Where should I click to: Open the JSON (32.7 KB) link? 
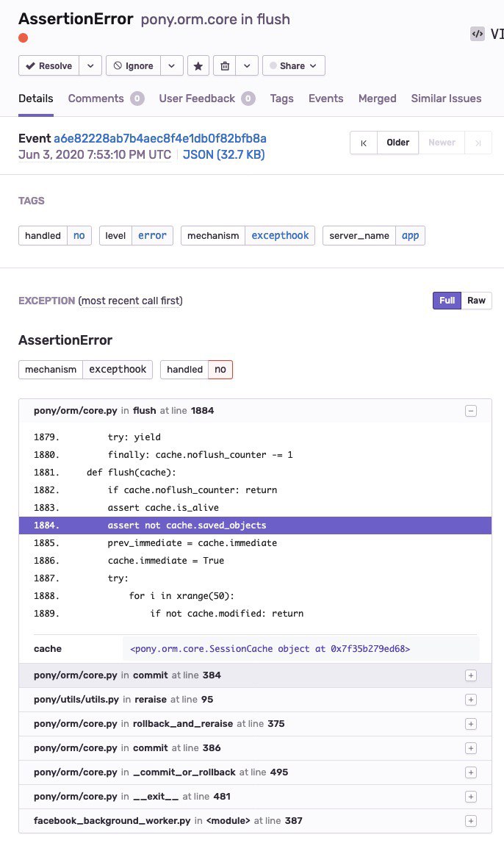tap(223, 155)
